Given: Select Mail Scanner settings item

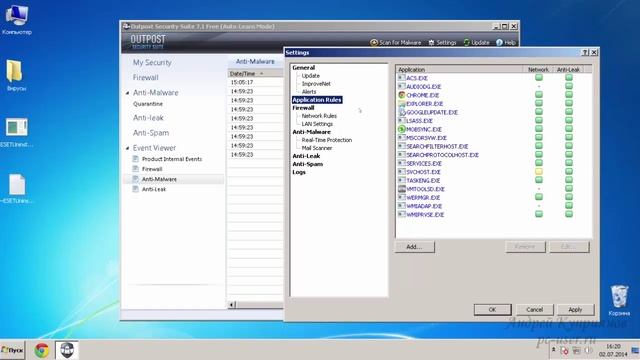Looking at the screenshot, I should pyautogui.click(x=317, y=148).
